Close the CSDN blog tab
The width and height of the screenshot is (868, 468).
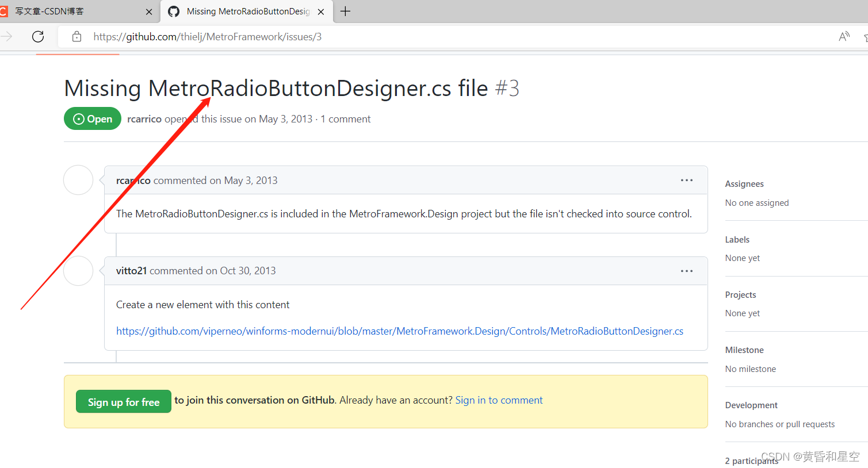pos(149,11)
